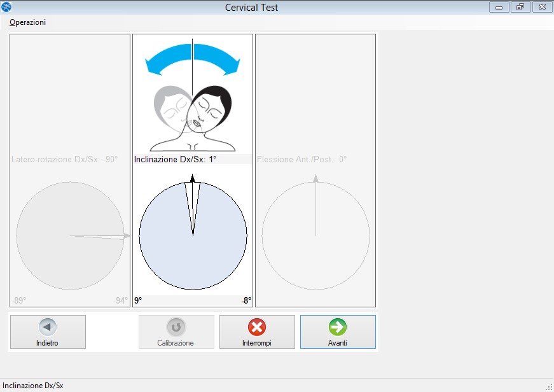
Task: Click the green arrow Avanti icon
Action: point(337,327)
